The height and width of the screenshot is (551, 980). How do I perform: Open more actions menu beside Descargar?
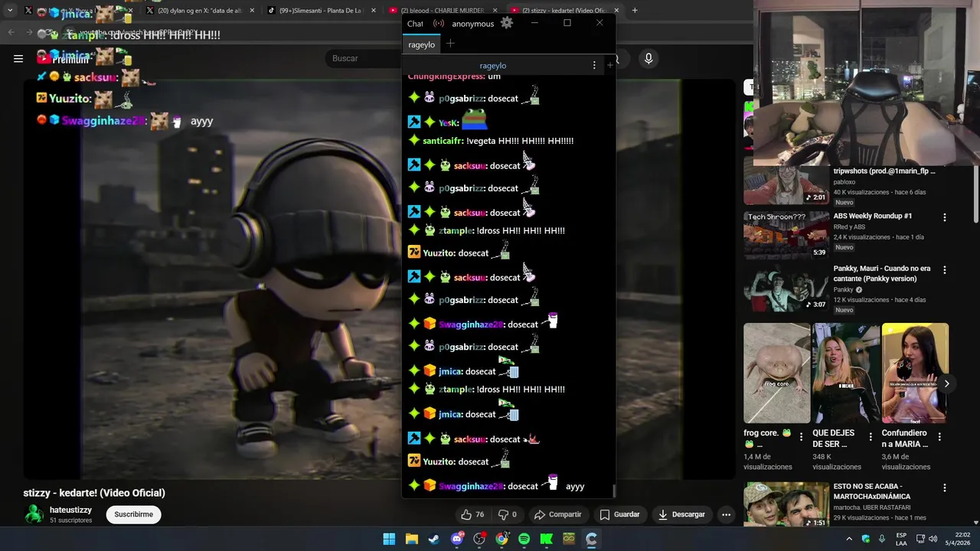pos(726,514)
